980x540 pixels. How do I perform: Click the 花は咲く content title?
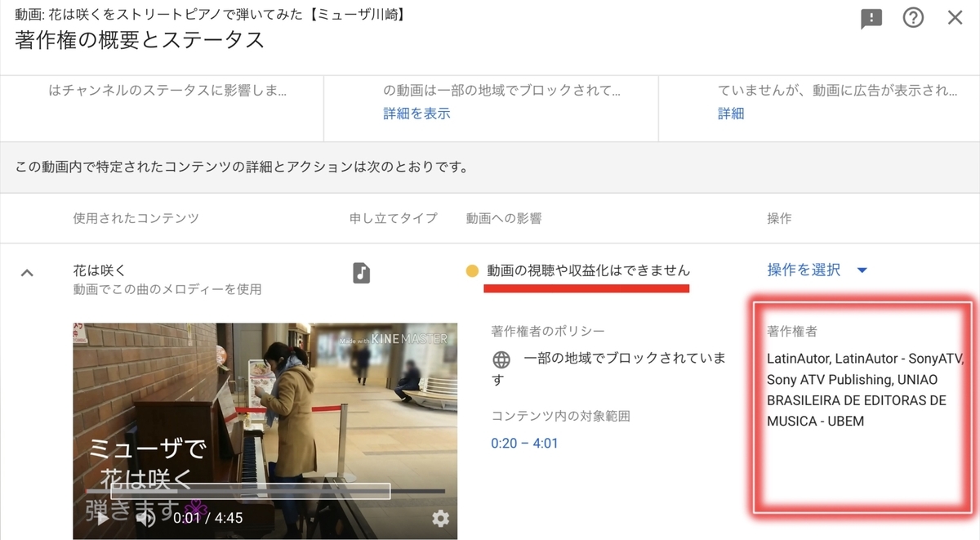[99, 270]
